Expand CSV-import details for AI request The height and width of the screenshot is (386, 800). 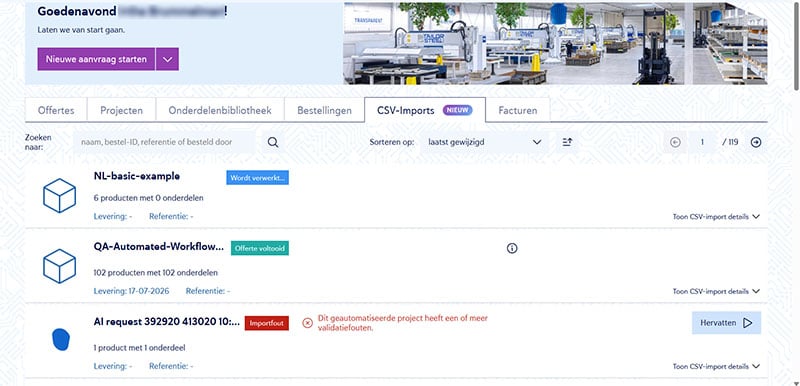[x=716, y=366]
